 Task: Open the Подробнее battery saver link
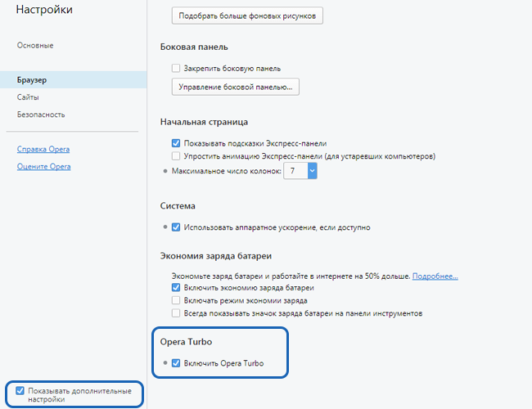pos(435,276)
